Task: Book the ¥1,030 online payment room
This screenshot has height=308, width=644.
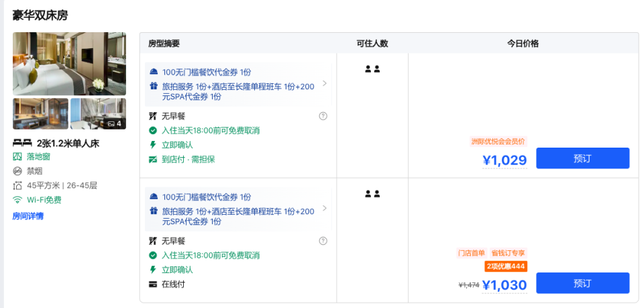Action: [582, 283]
